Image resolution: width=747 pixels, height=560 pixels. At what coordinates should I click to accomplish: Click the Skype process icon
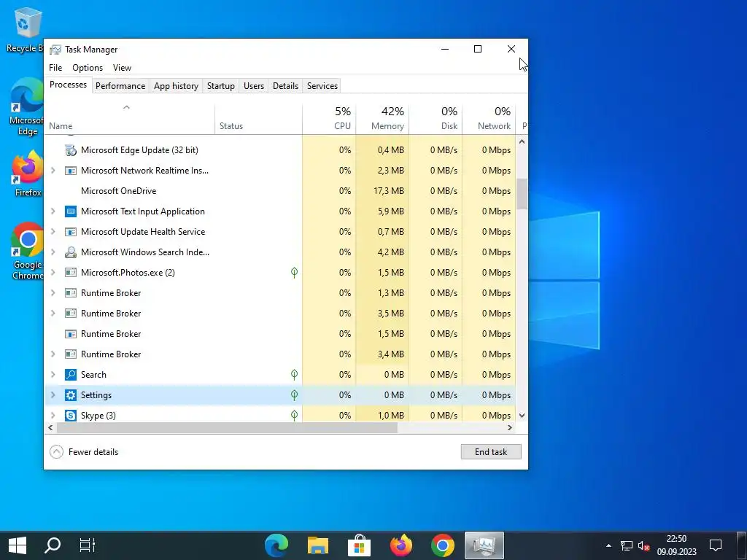click(x=71, y=416)
